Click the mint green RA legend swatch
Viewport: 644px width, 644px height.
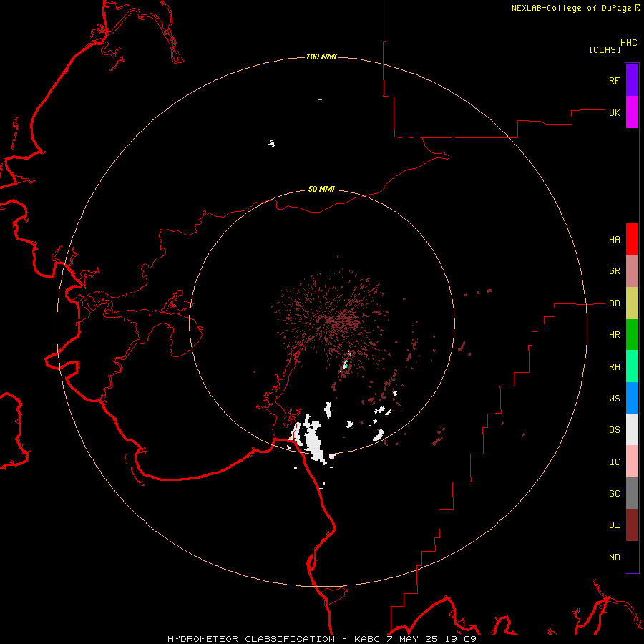tap(632, 366)
